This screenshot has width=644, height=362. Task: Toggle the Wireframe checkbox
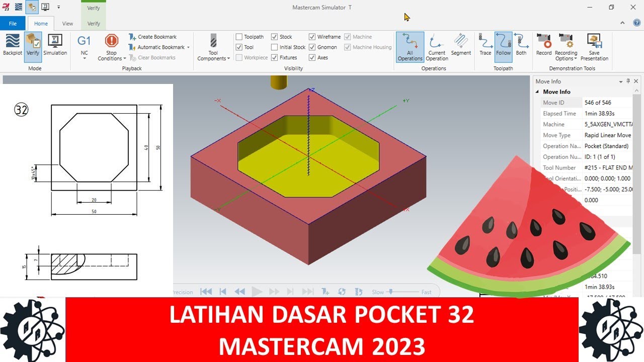[312, 37]
